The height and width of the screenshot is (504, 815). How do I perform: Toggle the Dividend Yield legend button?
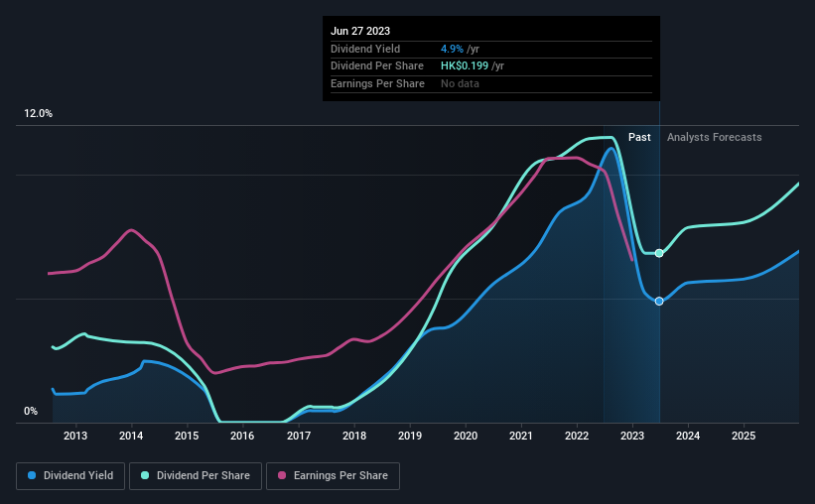point(70,476)
